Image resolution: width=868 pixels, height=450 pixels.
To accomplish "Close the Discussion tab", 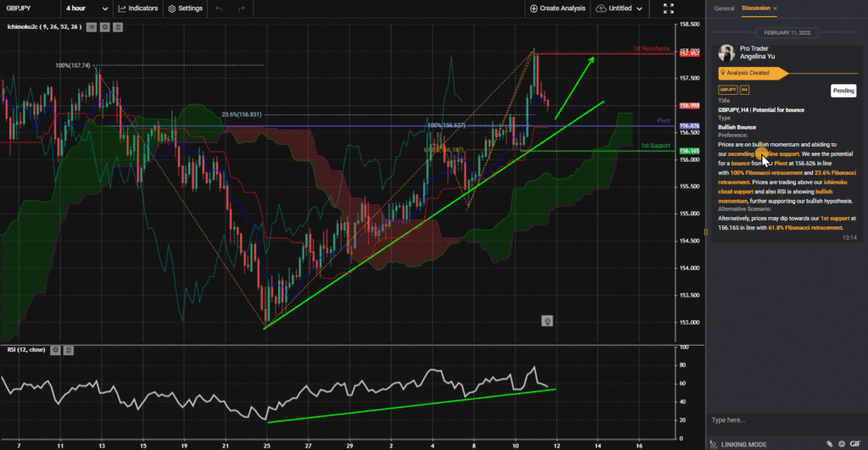I will tap(775, 8).
